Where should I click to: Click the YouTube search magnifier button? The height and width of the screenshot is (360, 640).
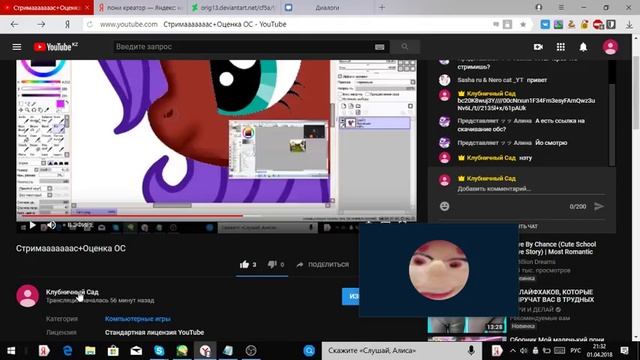[404, 47]
